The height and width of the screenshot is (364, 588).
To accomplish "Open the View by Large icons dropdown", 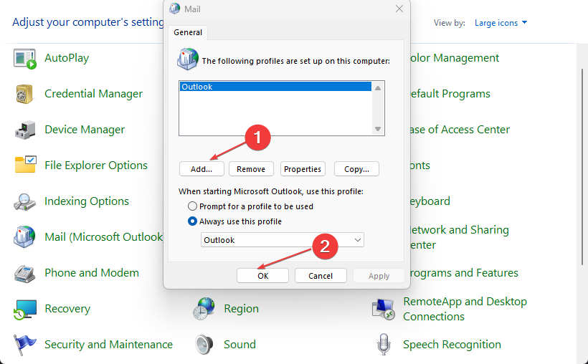I will pos(501,23).
